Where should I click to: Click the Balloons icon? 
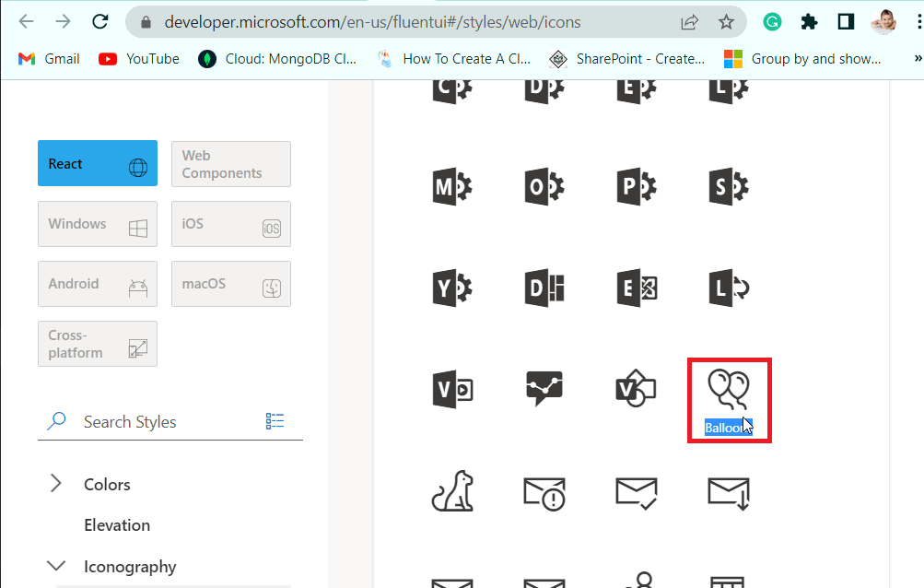(729, 389)
